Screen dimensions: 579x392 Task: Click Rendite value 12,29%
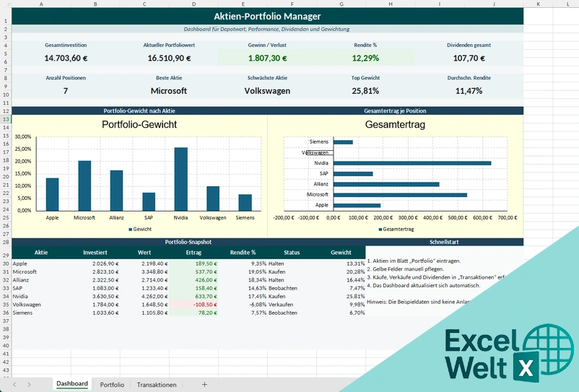tap(365, 58)
